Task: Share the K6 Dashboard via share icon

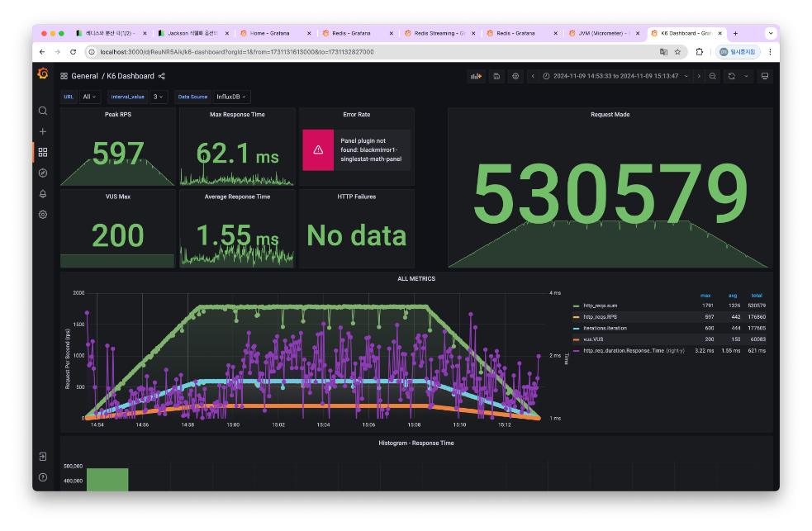Action: point(162,76)
